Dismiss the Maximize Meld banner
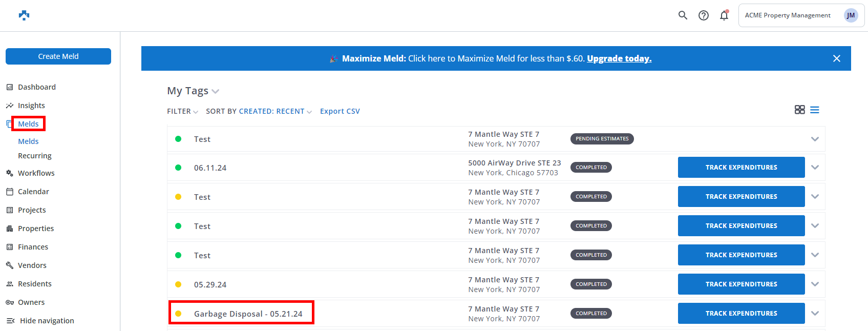868x331 pixels. coord(837,58)
